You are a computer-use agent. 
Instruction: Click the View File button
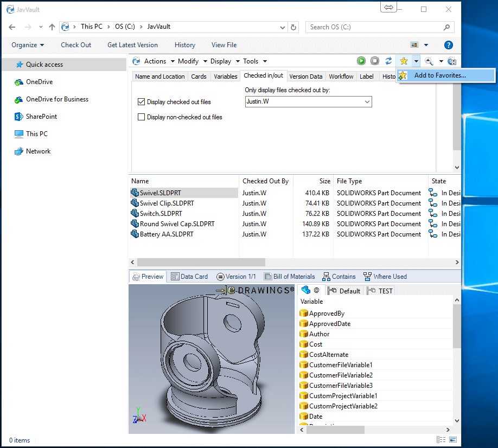pos(224,45)
